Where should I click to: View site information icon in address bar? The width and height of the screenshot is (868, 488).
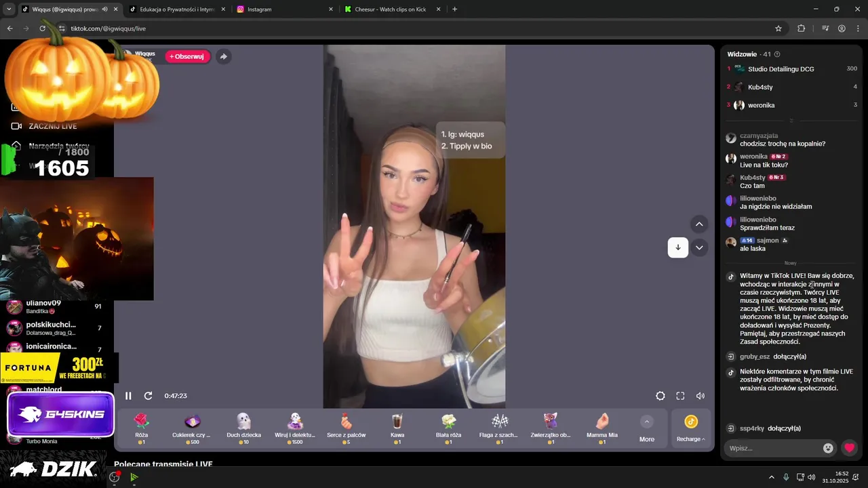coord(62,28)
